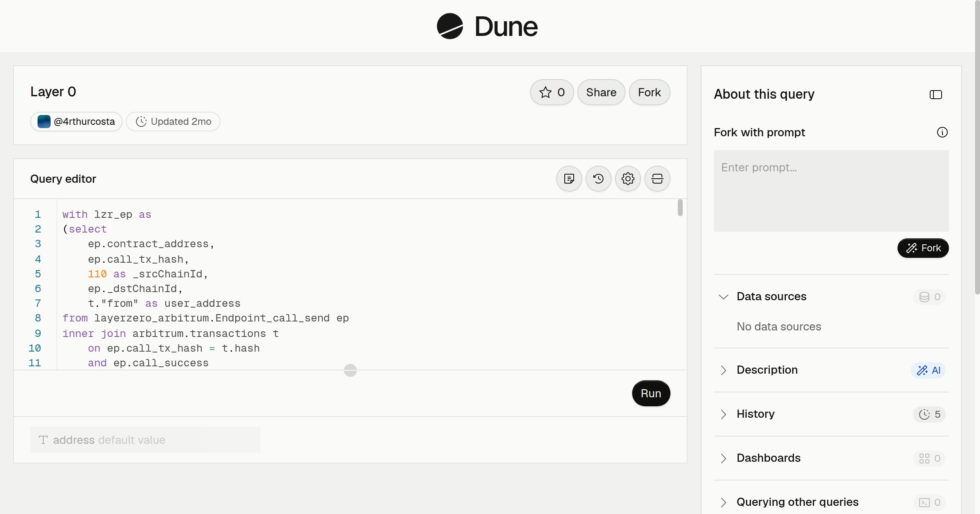The image size is (980, 514).
Task: Click code line with layerzero_arbitrum.Endpoint_call_send
Action: 205,318
